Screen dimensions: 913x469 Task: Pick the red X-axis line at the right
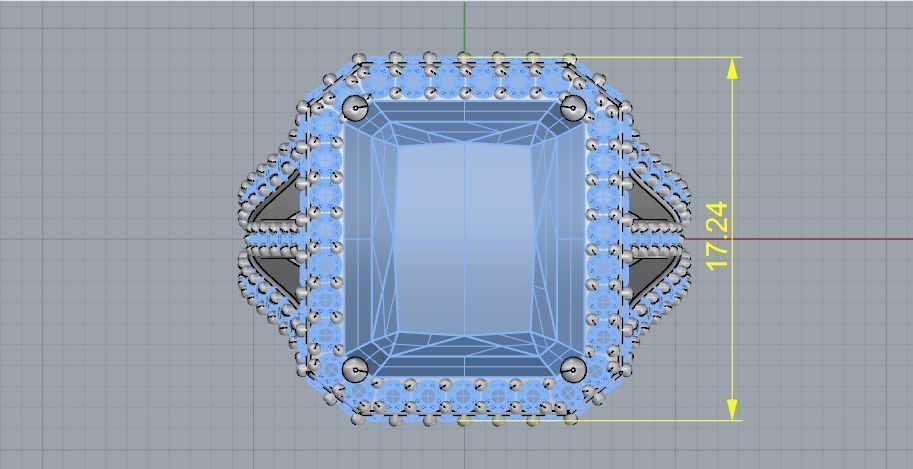[x=798, y=238]
